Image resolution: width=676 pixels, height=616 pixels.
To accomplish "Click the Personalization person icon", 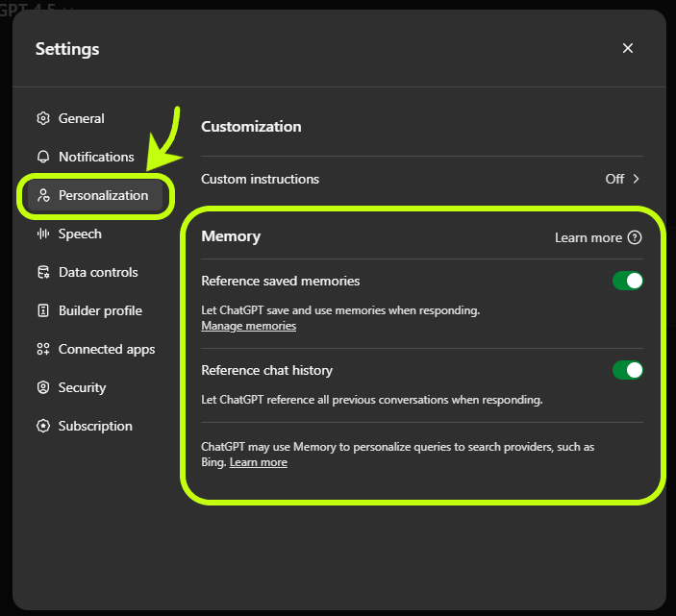I will click(43, 195).
